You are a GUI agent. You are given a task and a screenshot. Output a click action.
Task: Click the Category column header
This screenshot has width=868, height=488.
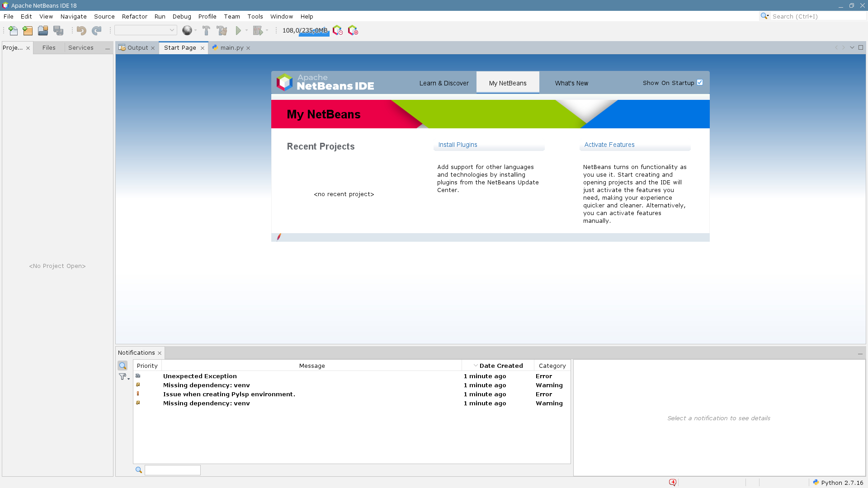pos(552,366)
